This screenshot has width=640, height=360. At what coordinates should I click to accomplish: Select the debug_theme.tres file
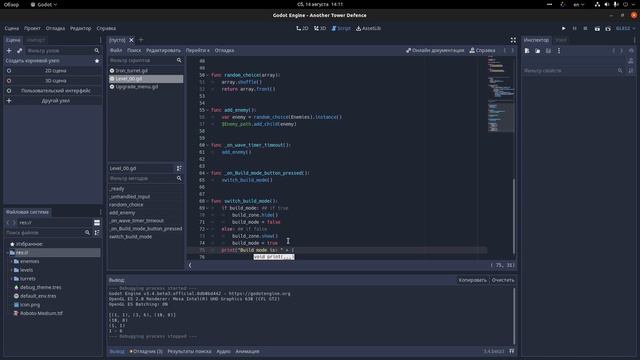tap(40, 287)
